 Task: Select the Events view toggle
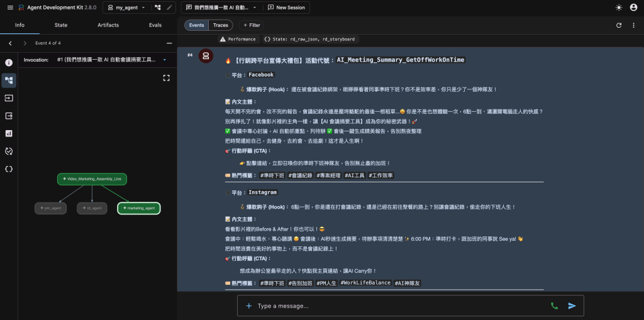[x=196, y=25]
